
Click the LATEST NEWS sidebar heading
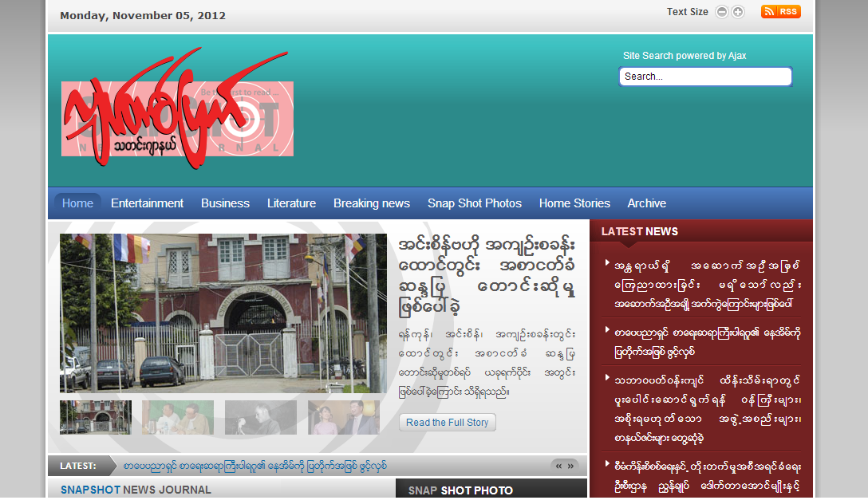pos(639,232)
